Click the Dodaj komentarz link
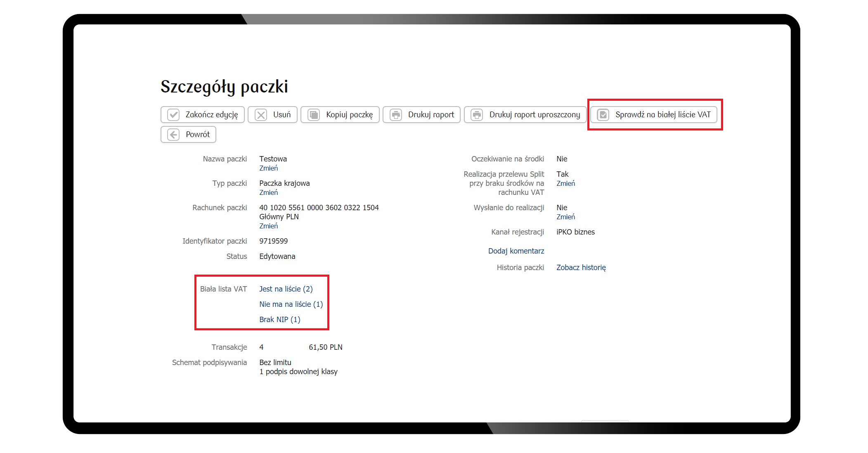 pos(516,251)
